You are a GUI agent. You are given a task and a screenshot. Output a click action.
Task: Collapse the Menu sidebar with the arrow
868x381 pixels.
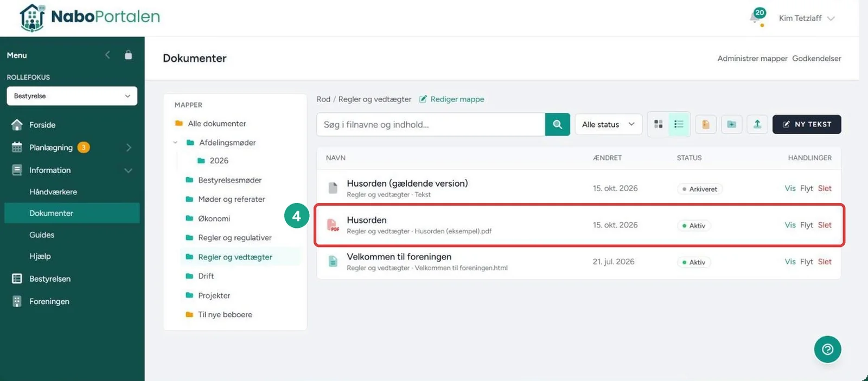tap(107, 55)
